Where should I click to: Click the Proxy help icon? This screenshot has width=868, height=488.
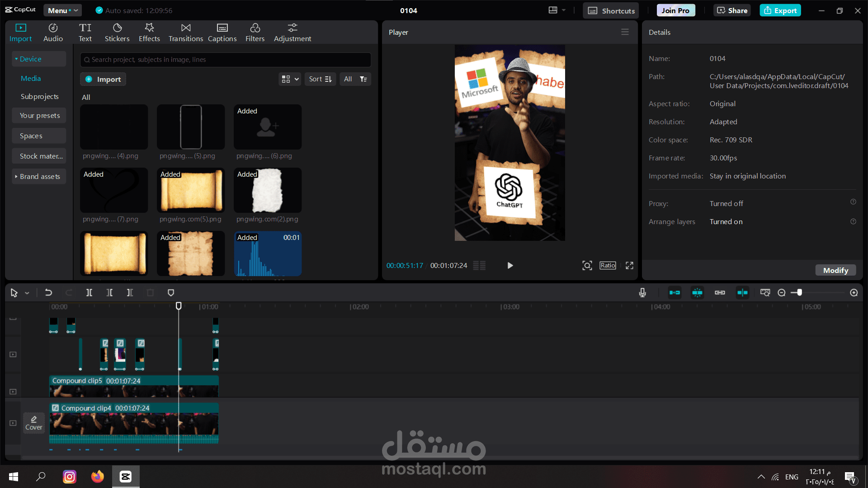pyautogui.click(x=853, y=202)
